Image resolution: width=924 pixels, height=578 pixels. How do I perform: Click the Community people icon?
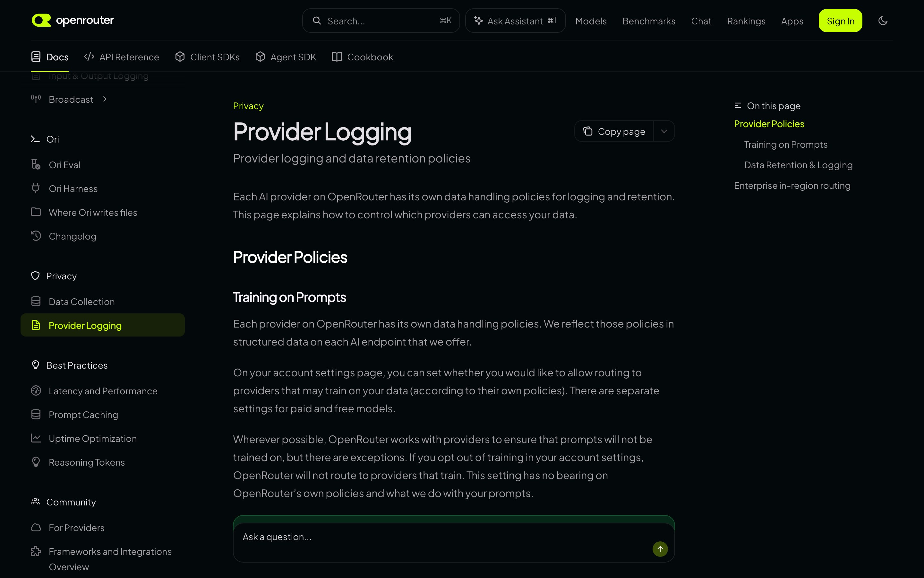35,502
